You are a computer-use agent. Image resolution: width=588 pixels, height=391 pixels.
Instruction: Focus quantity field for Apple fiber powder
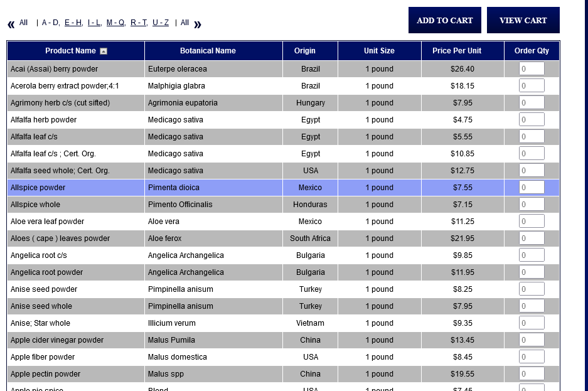(x=532, y=356)
